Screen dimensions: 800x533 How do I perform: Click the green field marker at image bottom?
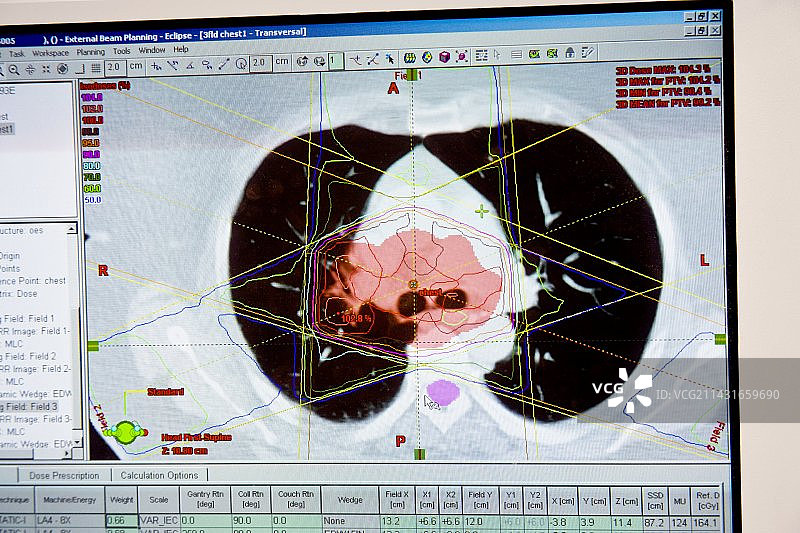(420, 454)
